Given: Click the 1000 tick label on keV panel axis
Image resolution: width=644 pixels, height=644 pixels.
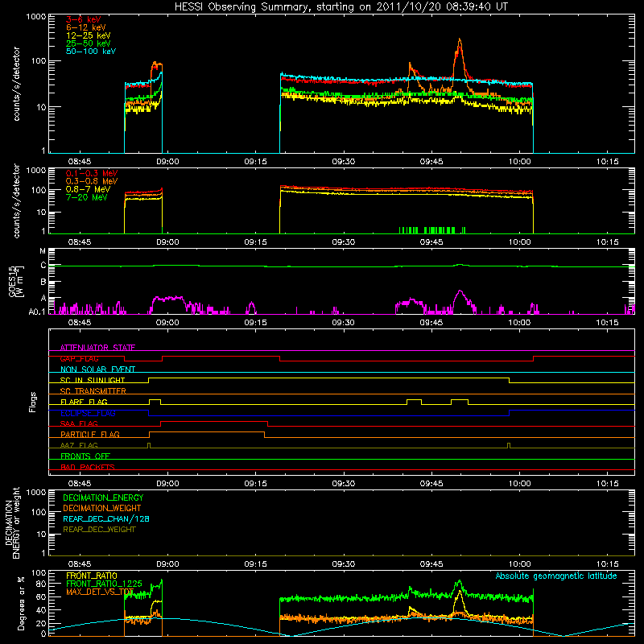Looking at the screenshot, I should (36, 16).
